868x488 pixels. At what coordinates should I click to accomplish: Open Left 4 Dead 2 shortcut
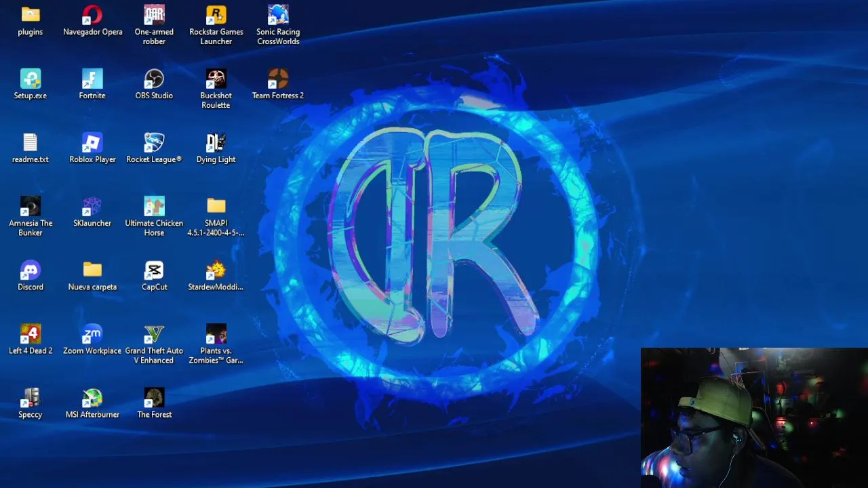click(x=31, y=333)
